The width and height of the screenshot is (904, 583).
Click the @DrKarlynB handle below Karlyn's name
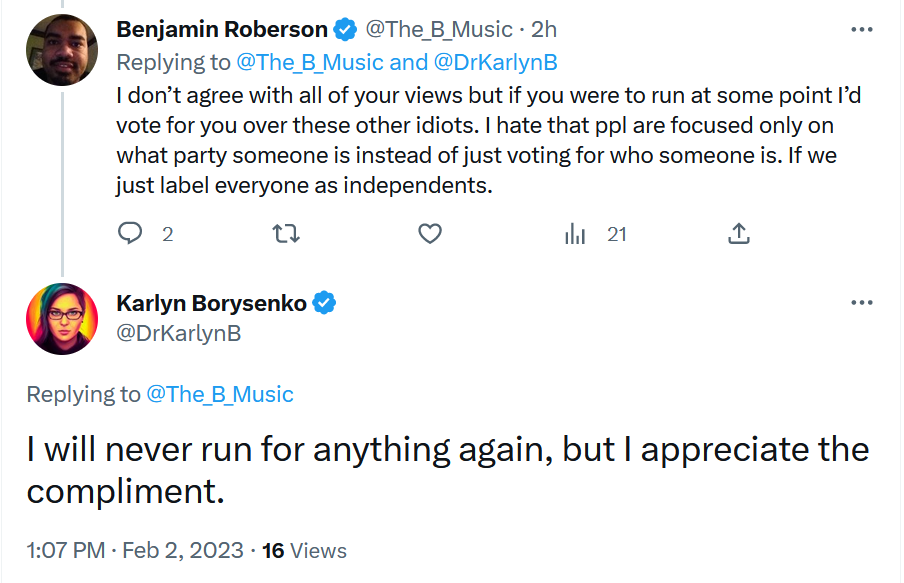tap(179, 333)
